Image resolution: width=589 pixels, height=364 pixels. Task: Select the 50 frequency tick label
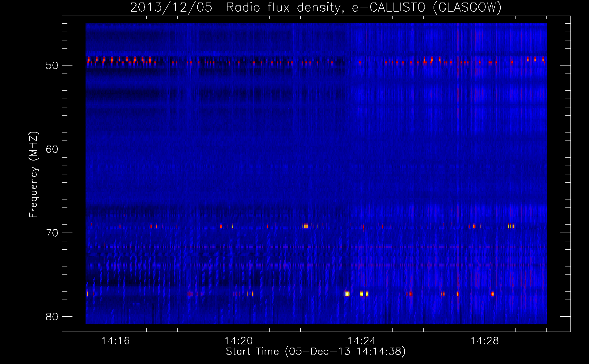coord(52,66)
